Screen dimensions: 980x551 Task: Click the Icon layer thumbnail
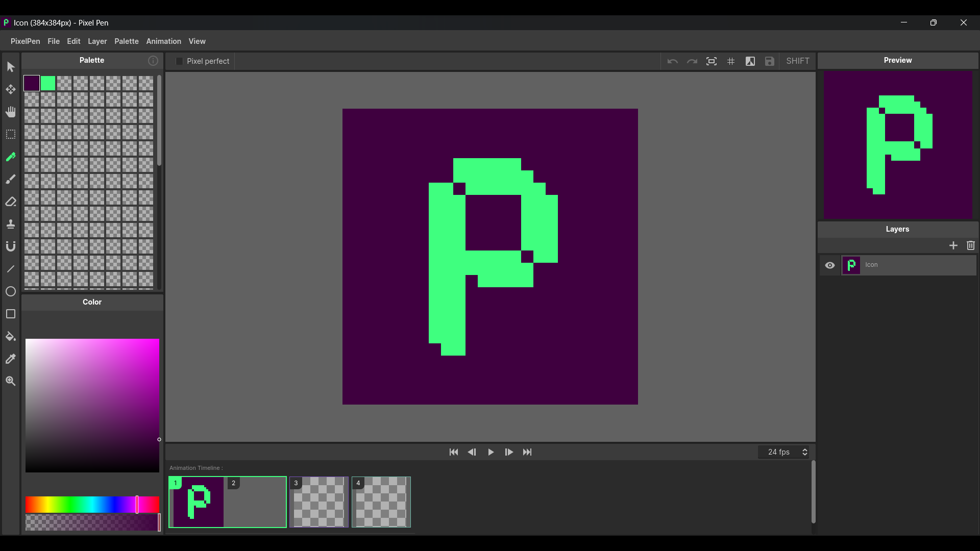[x=851, y=265]
